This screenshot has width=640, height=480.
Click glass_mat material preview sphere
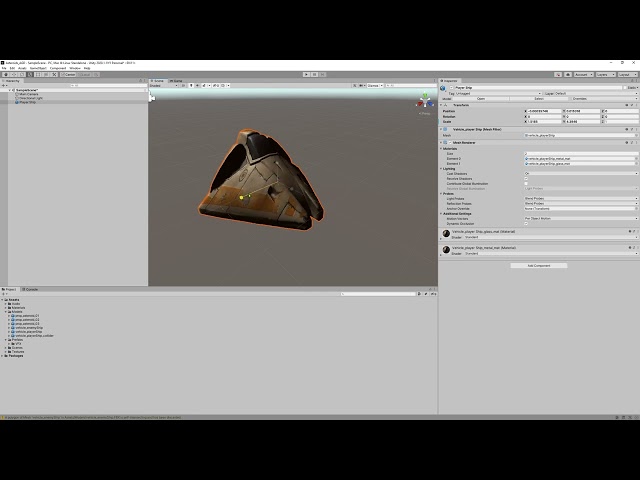[x=446, y=233]
